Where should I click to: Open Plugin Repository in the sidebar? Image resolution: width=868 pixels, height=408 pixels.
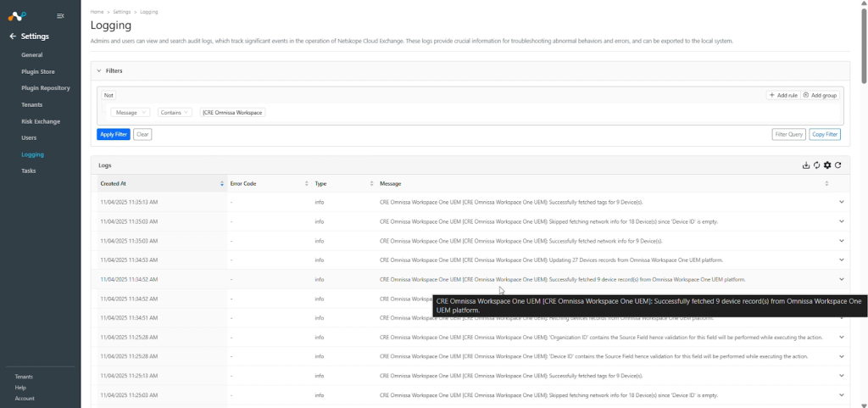click(46, 88)
